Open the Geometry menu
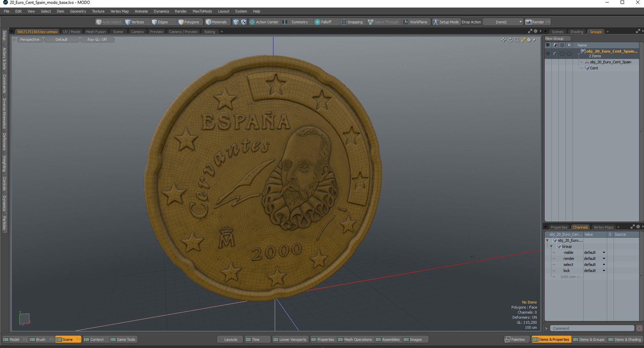The width and height of the screenshot is (644, 348). click(x=78, y=11)
